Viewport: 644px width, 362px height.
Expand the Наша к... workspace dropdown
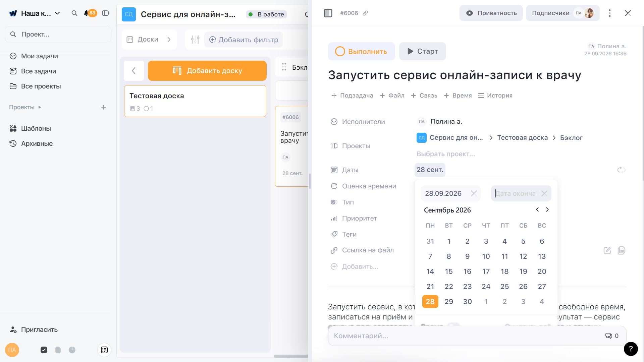(x=57, y=13)
